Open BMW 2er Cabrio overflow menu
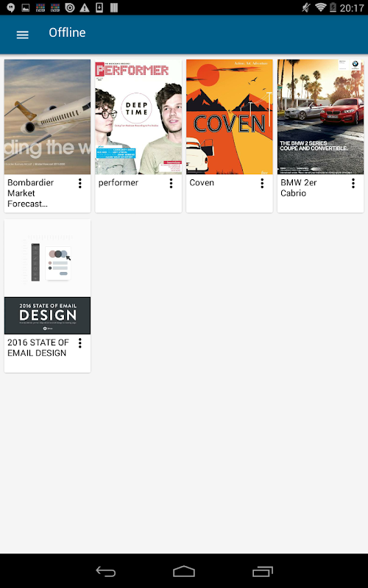This screenshot has width=368, height=588. 353,183
